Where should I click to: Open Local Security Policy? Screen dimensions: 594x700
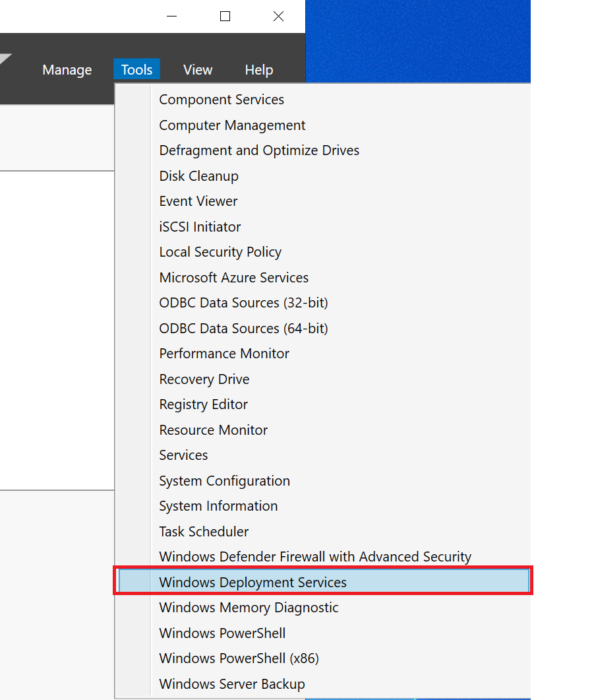tap(220, 252)
